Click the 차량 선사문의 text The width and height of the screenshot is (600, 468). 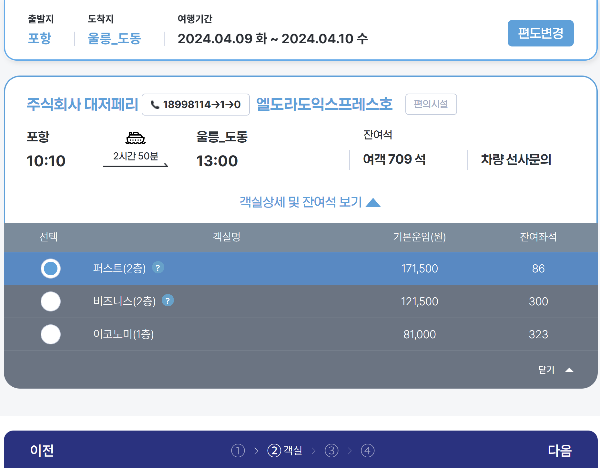(x=516, y=160)
